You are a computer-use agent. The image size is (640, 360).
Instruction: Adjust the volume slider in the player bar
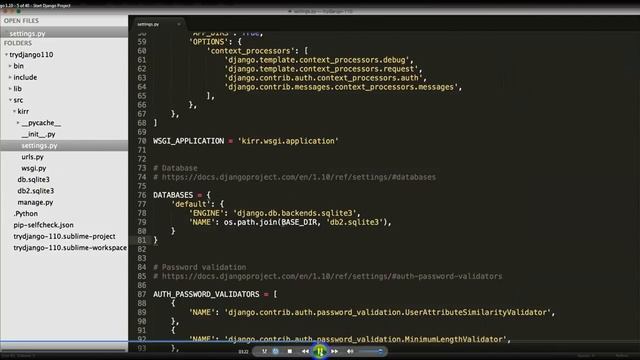point(371,351)
